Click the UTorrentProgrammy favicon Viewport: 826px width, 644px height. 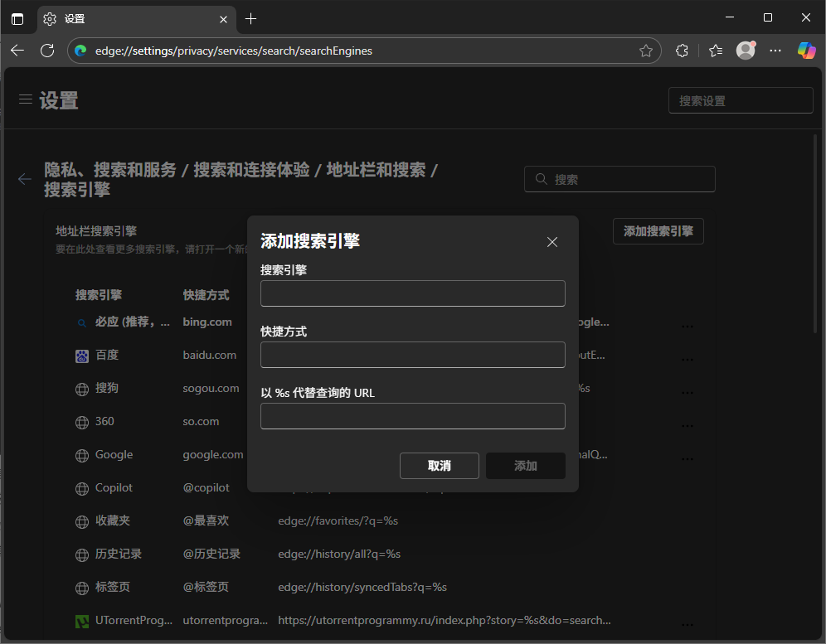coord(81,620)
